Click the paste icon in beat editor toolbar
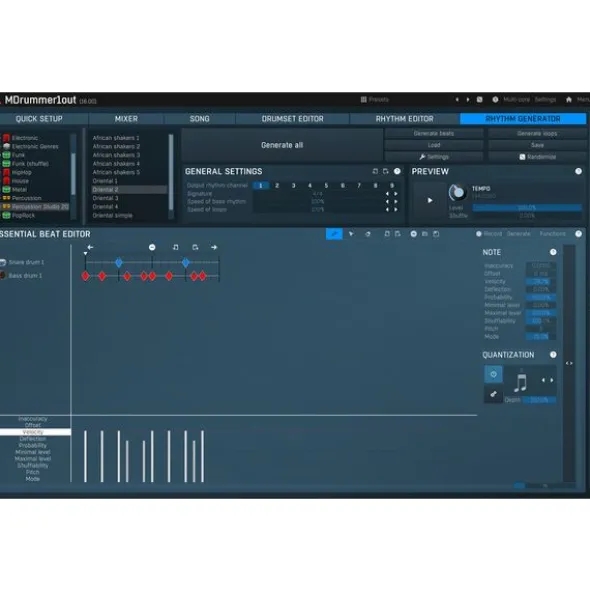This screenshot has width=590, height=591. coord(398,234)
